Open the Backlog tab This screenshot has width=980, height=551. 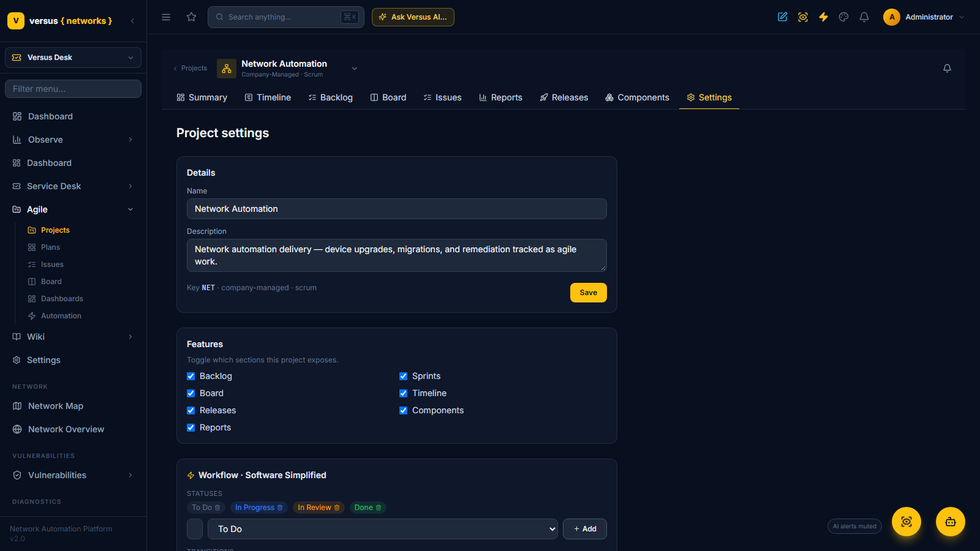(x=330, y=97)
